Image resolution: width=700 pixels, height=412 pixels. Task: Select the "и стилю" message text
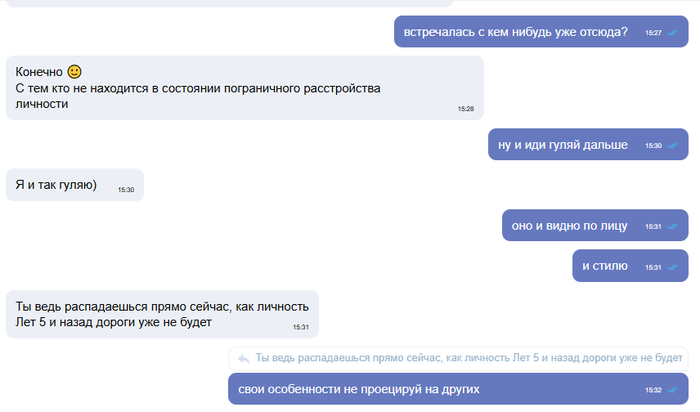pos(605,266)
